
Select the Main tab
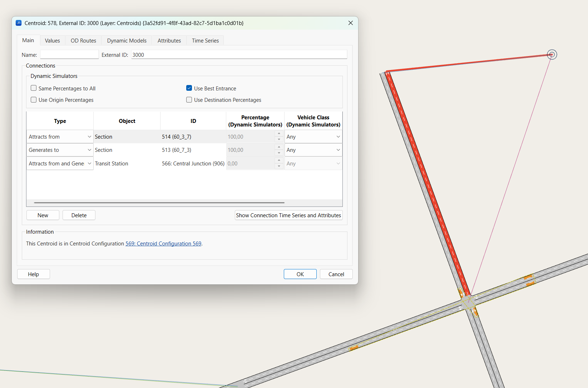pyautogui.click(x=28, y=40)
